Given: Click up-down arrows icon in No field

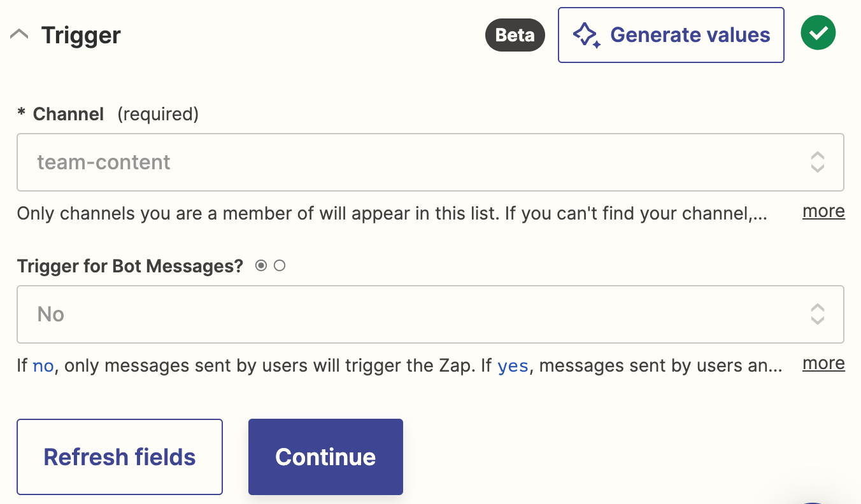Looking at the screenshot, I should tap(818, 314).
